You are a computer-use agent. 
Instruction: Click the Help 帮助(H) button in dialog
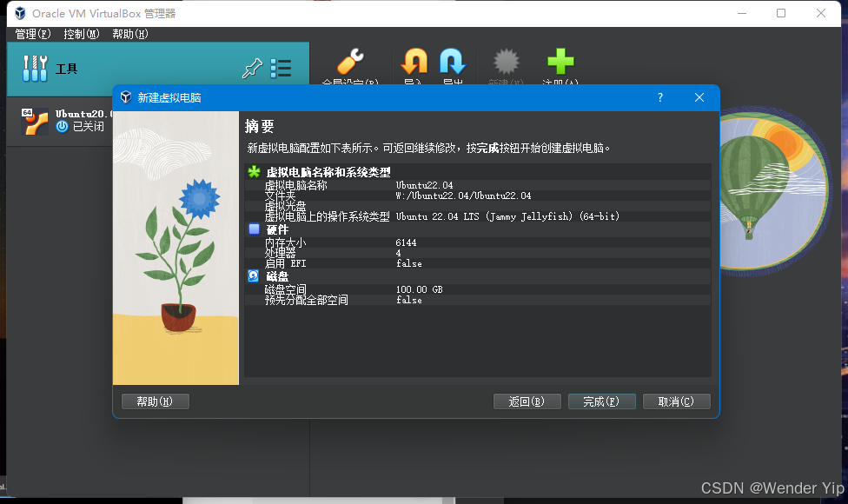click(x=156, y=401)
